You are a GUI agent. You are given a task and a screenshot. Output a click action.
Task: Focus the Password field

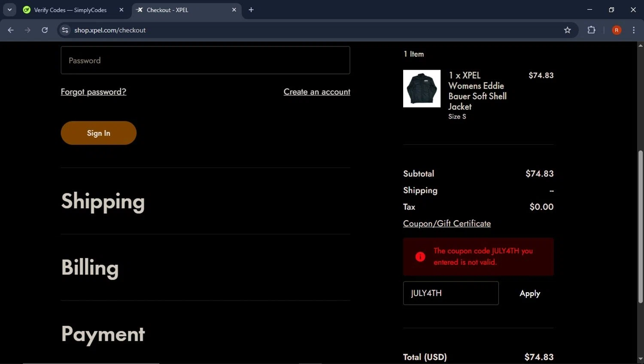[205, 60]
